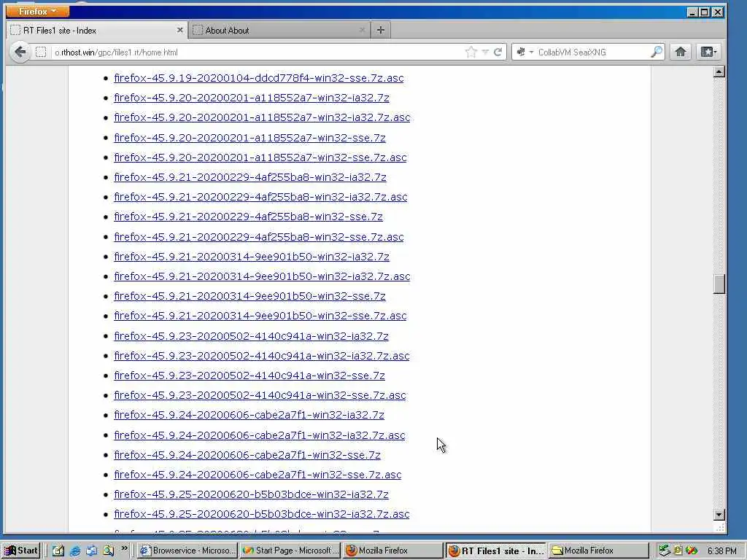Switch to first Mozilla Firefox taskbar button
Image resolution: width=747 pixels, height=560 pixels.
click(x=392, y=551)
